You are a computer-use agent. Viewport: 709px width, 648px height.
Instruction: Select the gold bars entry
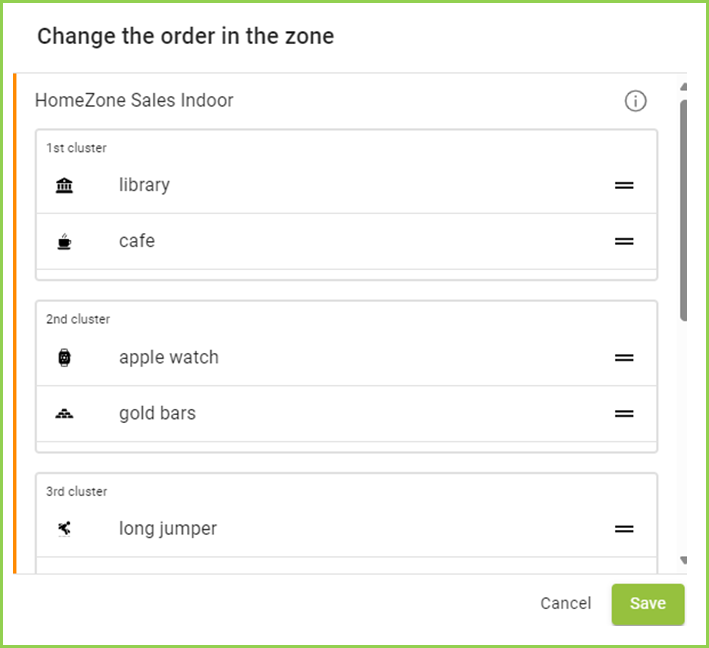point(157,413)
